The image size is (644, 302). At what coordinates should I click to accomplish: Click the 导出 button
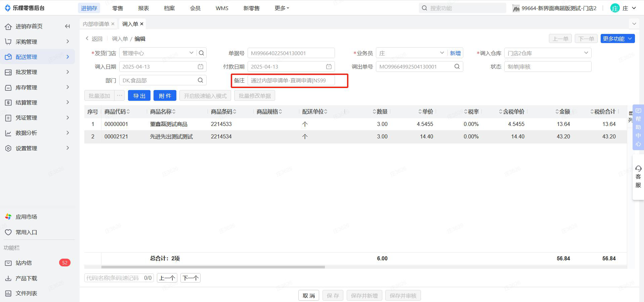point(139,96)
